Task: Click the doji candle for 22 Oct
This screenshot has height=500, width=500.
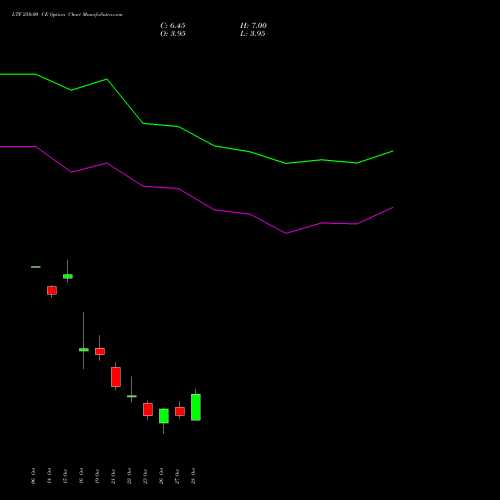Action: click(132, 396)
